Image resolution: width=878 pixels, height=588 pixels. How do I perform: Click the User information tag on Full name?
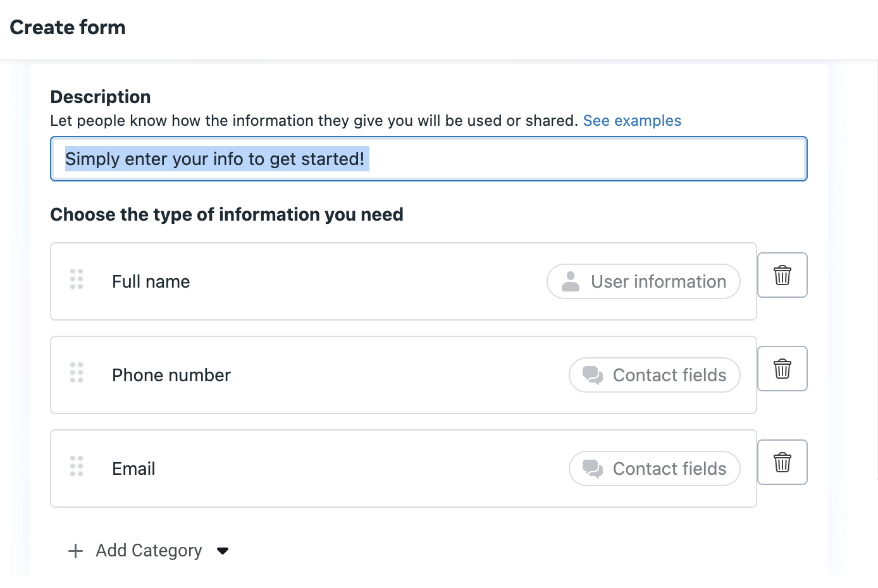[643, 281]
